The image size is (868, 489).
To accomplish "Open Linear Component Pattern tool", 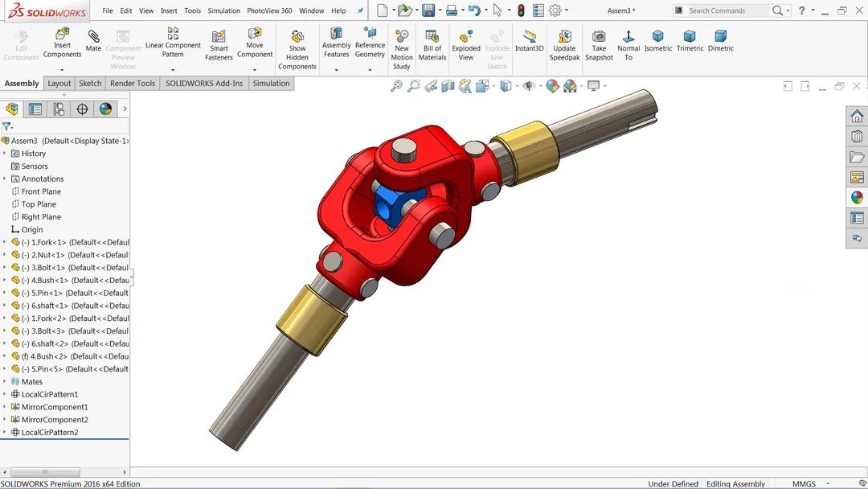I will (x=173, y=42).
